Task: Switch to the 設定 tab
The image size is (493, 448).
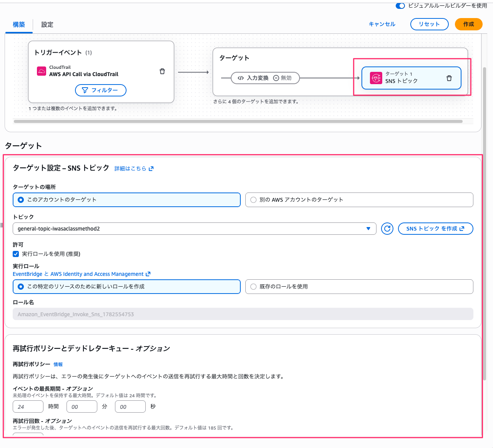Action: 47,24
